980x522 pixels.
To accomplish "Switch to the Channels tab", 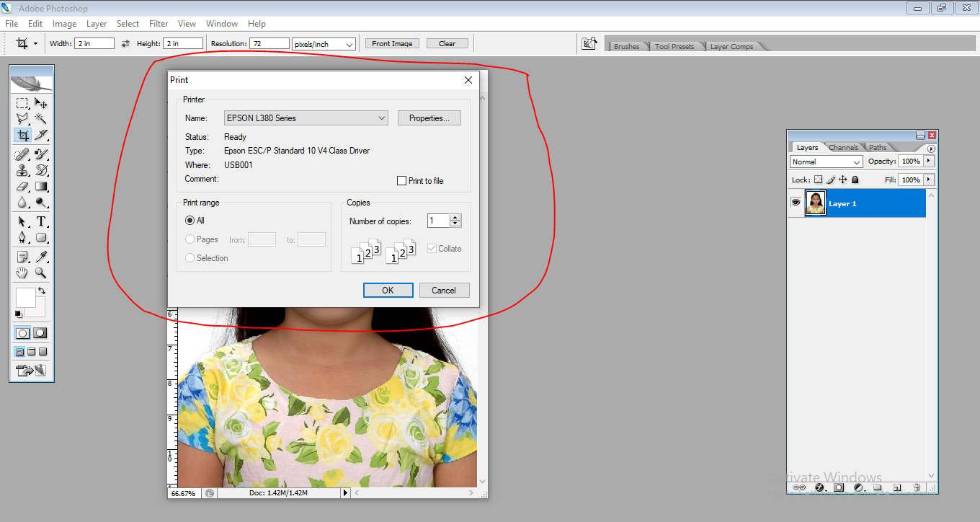I will [x=842, y=147].
